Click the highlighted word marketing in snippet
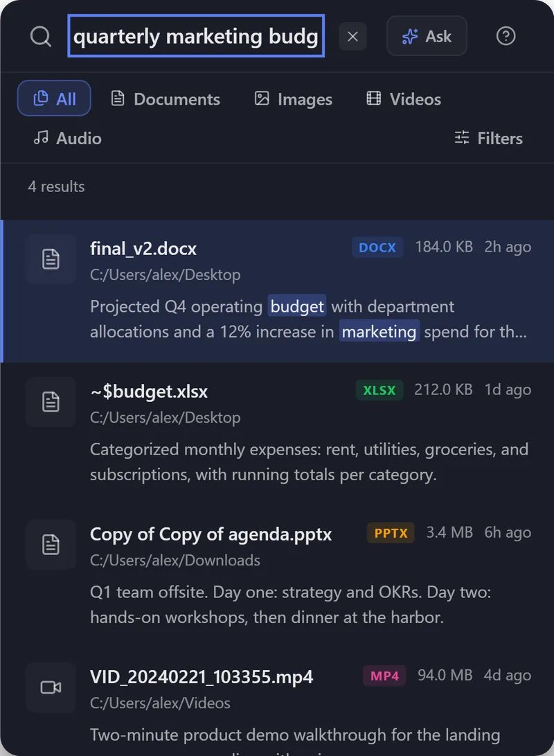Screen dimensions: 554x756 pyautogui.click(x=379, y=332)
